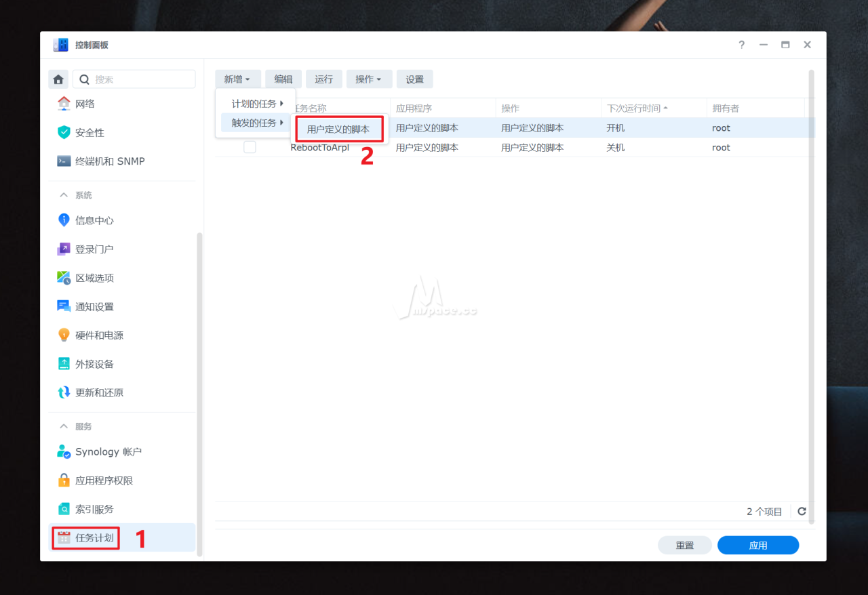This screenshot has height=595, width=868.
Task: Click the magnifier icon in search box
Action: coord(85,79)
